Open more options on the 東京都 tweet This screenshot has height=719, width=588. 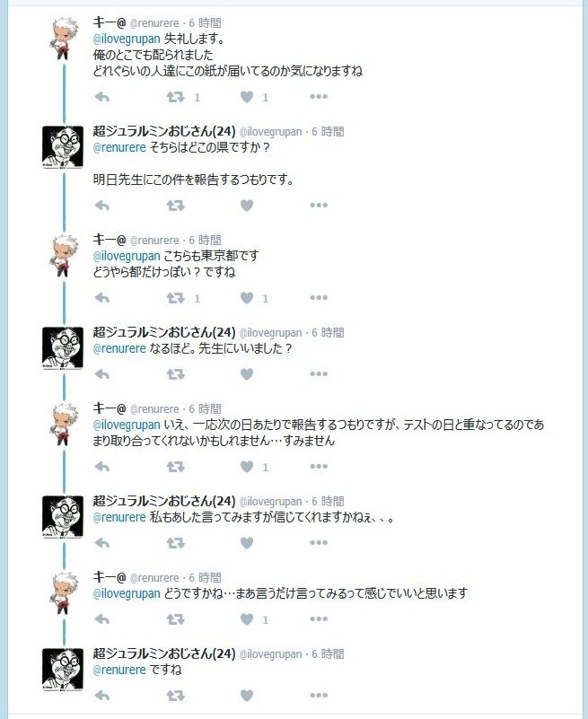[319, 298]
